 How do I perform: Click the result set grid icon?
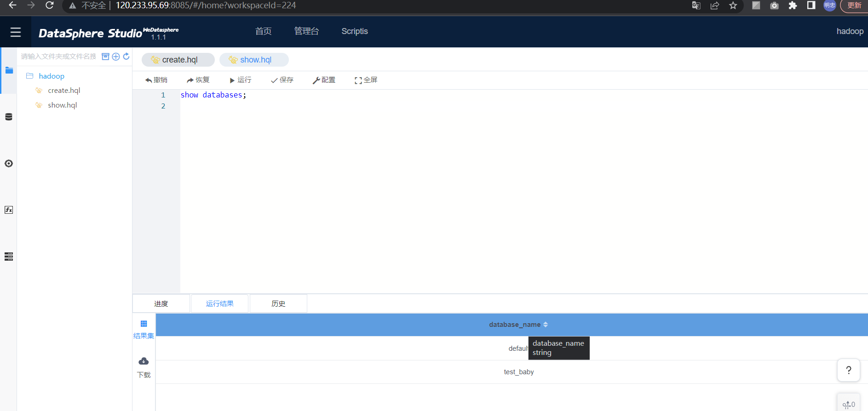point(144,324)
